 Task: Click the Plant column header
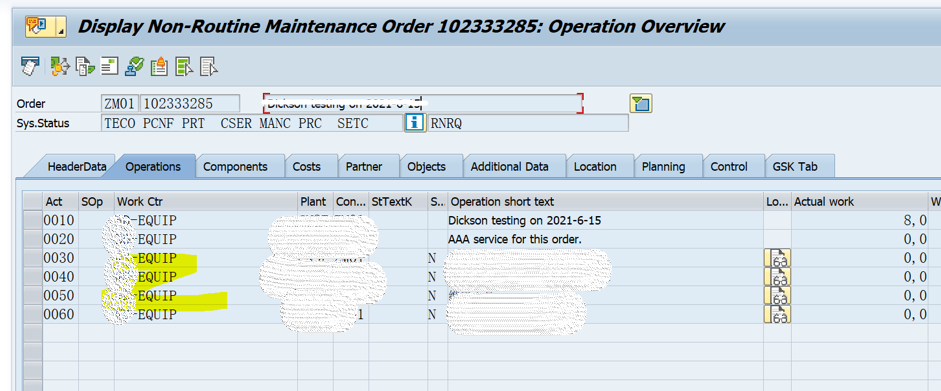click(316, 201)
